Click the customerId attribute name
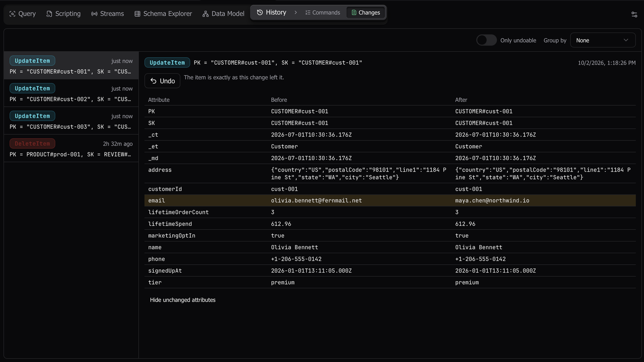Viewport: 644px width, 362px height. tap(165, 189)
